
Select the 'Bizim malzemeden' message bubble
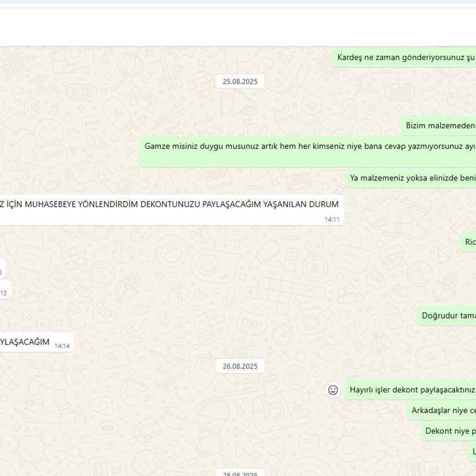(x=439, y=125)
